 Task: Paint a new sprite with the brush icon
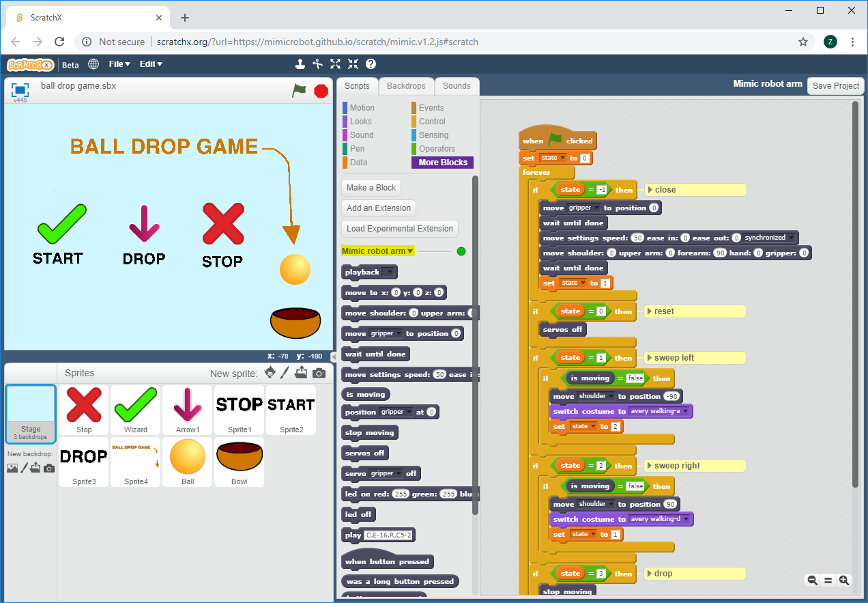click(286, 374)
